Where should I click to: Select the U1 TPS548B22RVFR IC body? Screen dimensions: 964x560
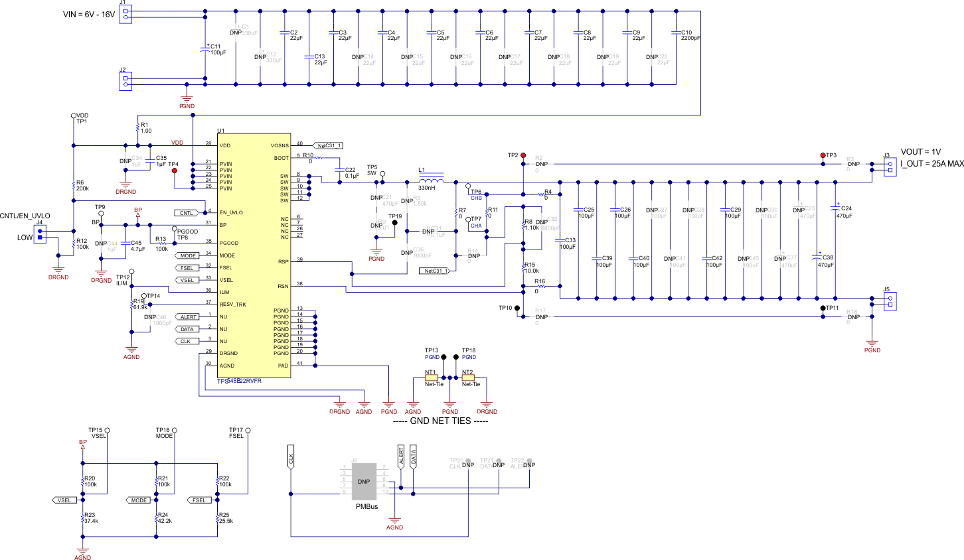[x=254, y=256]
